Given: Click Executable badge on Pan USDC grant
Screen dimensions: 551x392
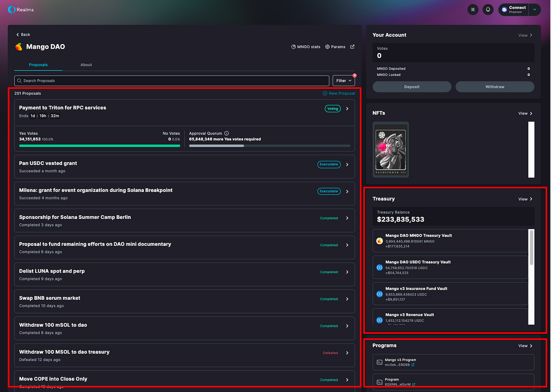Looking at the screenshot, I should (x=329, y=164).
